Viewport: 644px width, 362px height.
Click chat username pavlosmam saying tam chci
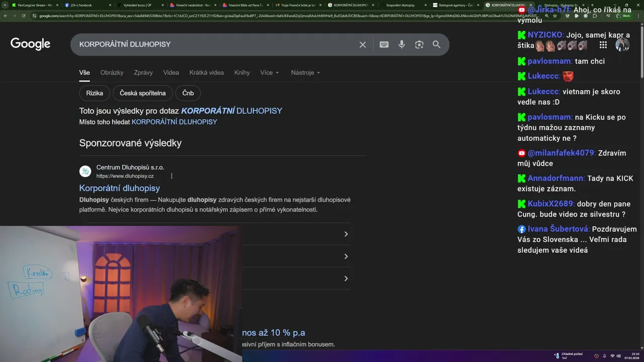[550, 61]
